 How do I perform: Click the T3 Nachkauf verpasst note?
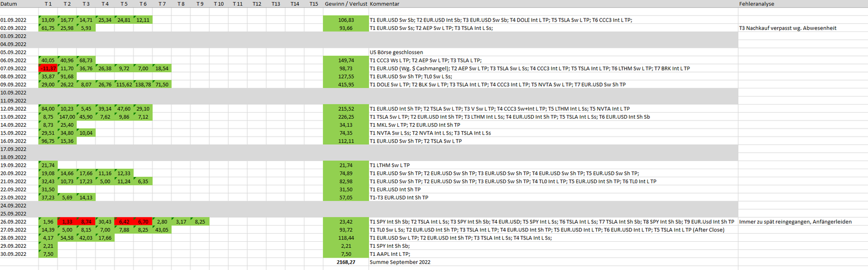click(x=787, y=28)
